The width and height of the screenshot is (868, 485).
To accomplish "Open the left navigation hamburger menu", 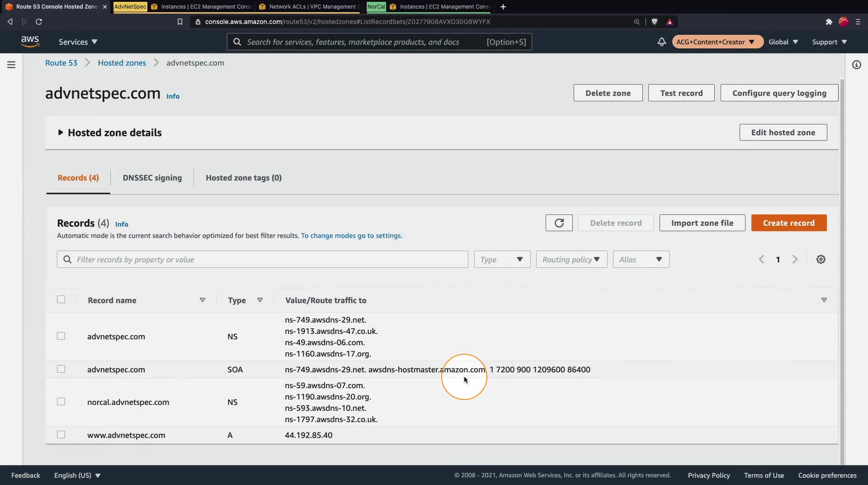I will [x=11, y=65].
